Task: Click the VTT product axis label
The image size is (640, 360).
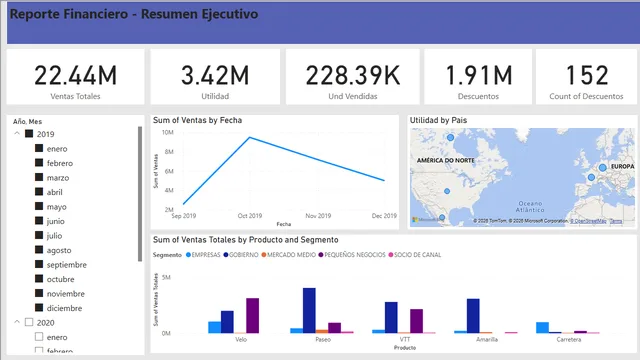Action: (405, 340)
